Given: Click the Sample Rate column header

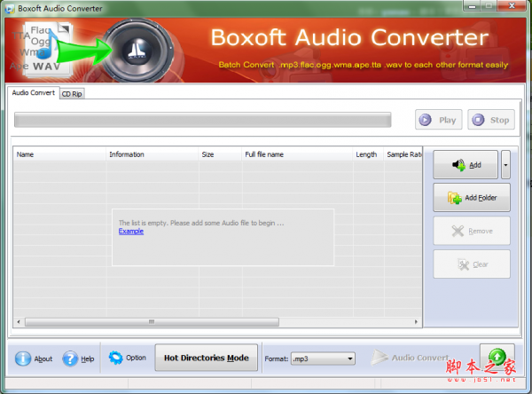Looking at the screenshot, I should coord(403,154).
